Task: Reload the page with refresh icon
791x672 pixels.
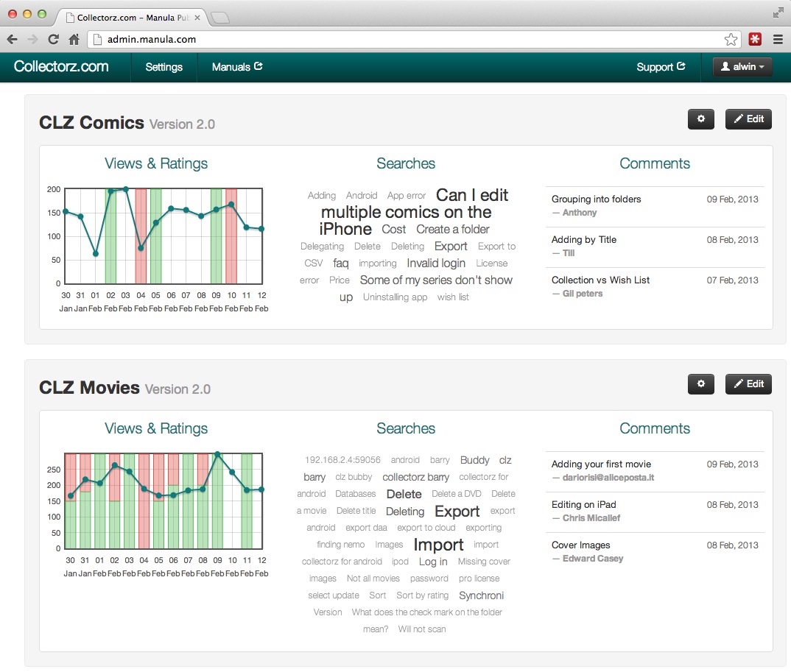Action: pos(53,39)
